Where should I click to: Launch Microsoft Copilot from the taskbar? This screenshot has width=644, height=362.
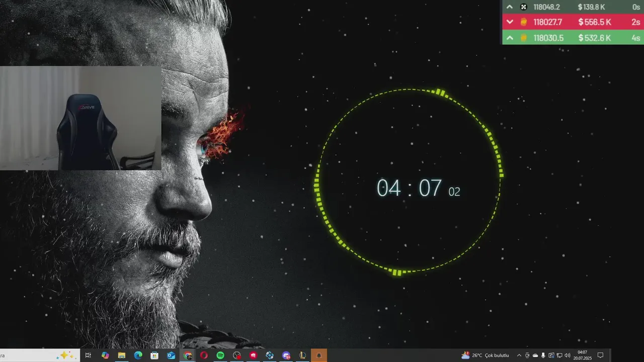pos(105,355)
